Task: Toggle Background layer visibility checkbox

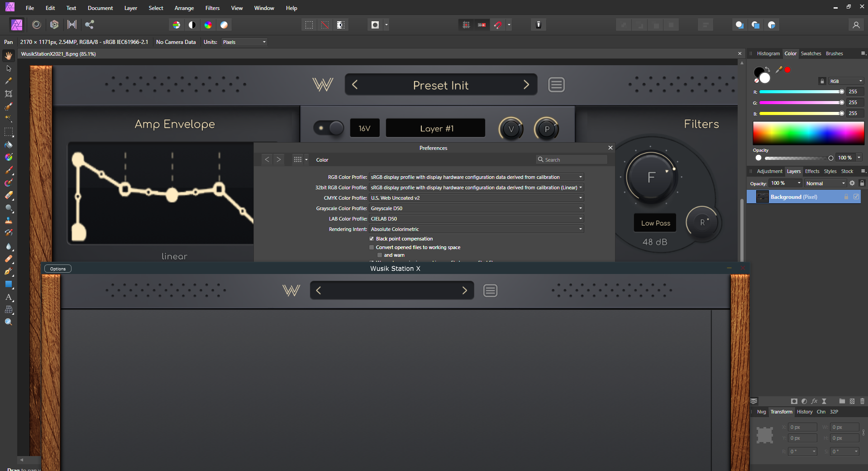Action: point(856,197)
